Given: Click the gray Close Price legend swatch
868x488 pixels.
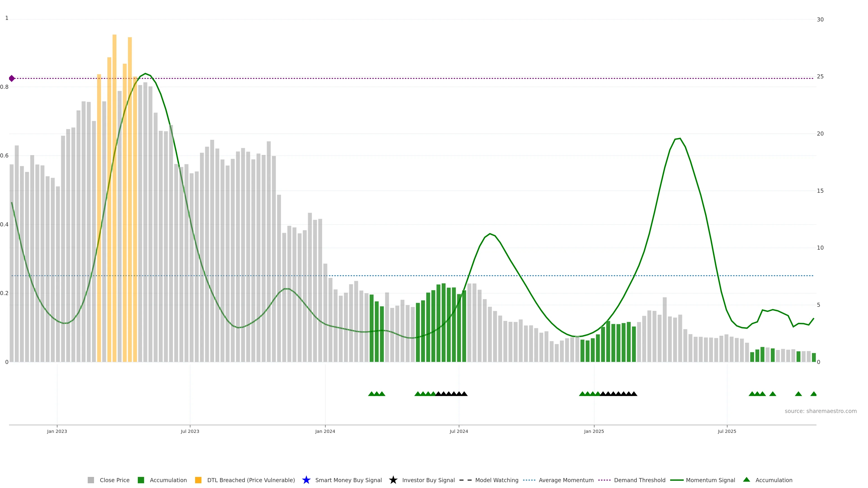Looking at the screenshot, I should coord(91,480).
